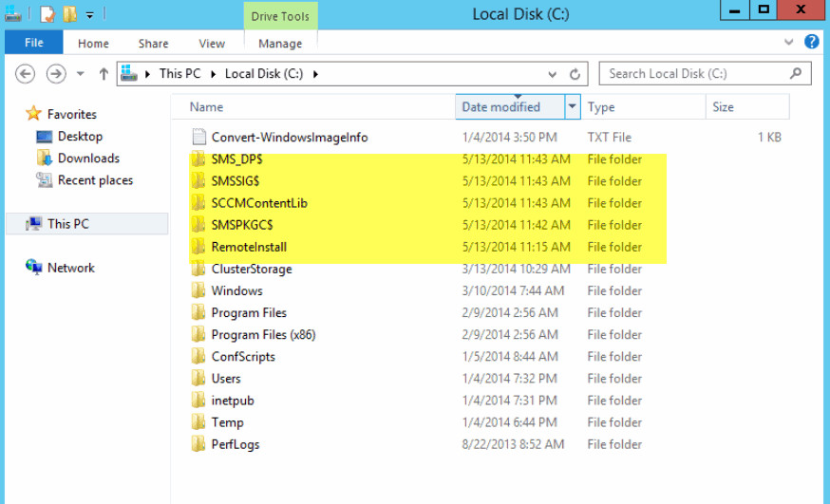Select the Temp folder icon
This screenshot has height=504, width=830.
pos(198,422)
